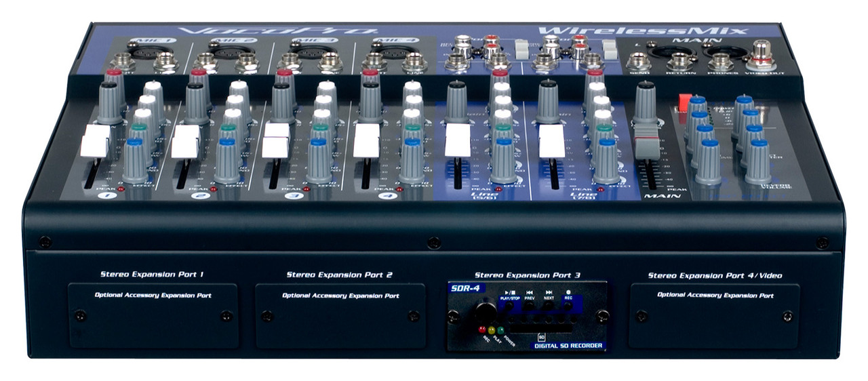Click the Stereo Expansion Port 3 label
The height and width of the screenshot is (381, 868).
528,275
